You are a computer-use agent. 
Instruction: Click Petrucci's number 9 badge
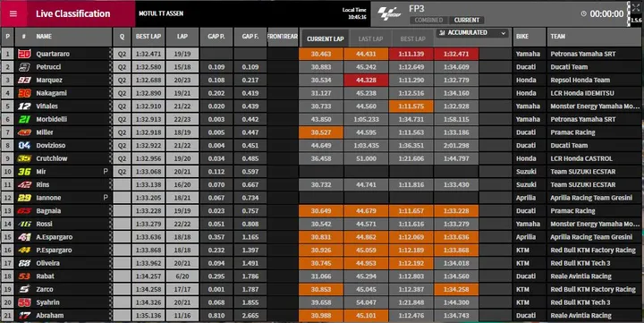pyautogui.click(x=24, y=67)
